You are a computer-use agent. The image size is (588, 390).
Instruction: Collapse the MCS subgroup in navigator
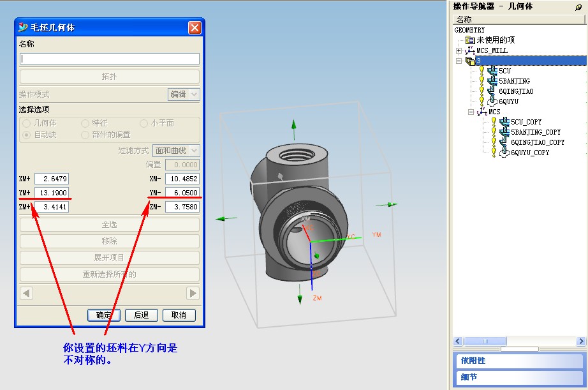[471, 112]
